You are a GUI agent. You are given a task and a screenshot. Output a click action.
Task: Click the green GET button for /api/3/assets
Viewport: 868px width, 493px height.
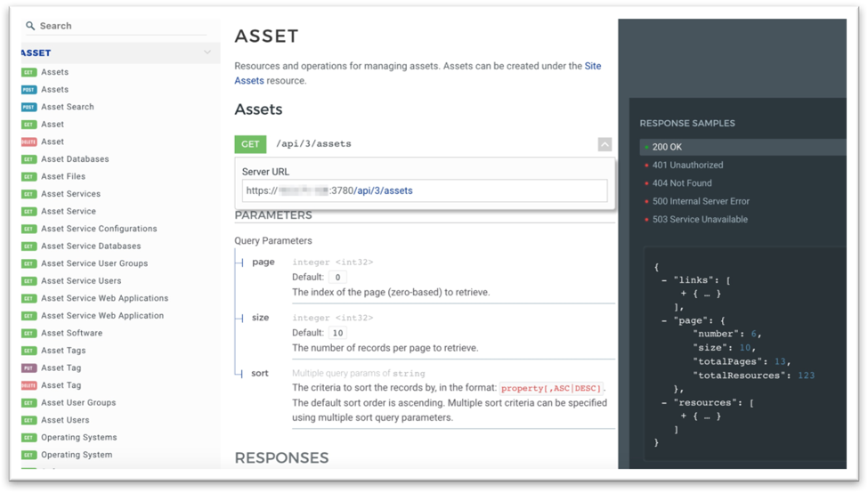point(250,144)
